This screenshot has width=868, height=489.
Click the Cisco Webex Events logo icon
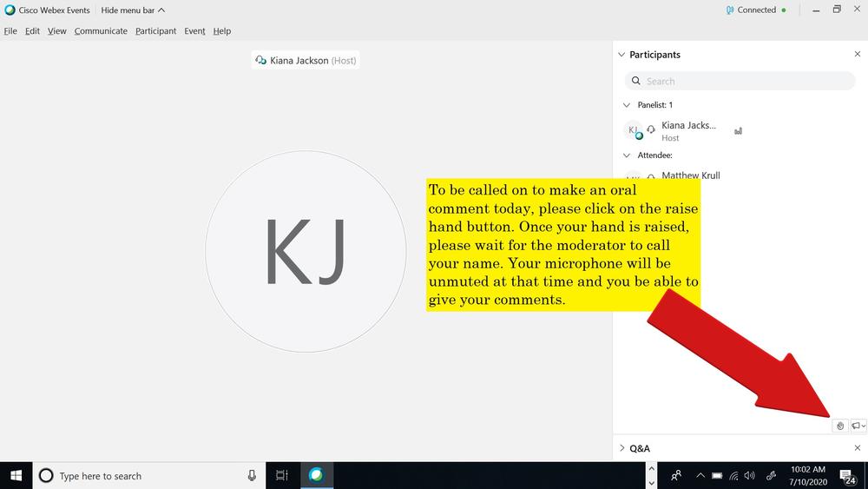[x=10, y=10]
